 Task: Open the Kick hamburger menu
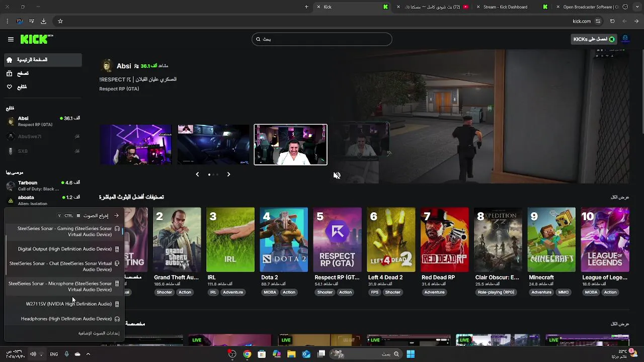(x=11, y=39)
